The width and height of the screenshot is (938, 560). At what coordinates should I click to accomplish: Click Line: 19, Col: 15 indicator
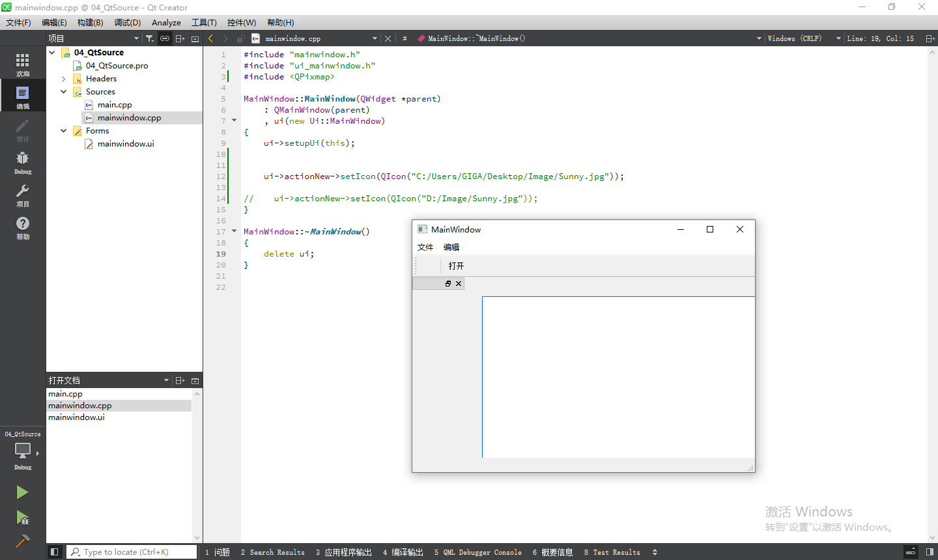pos(880,38)
